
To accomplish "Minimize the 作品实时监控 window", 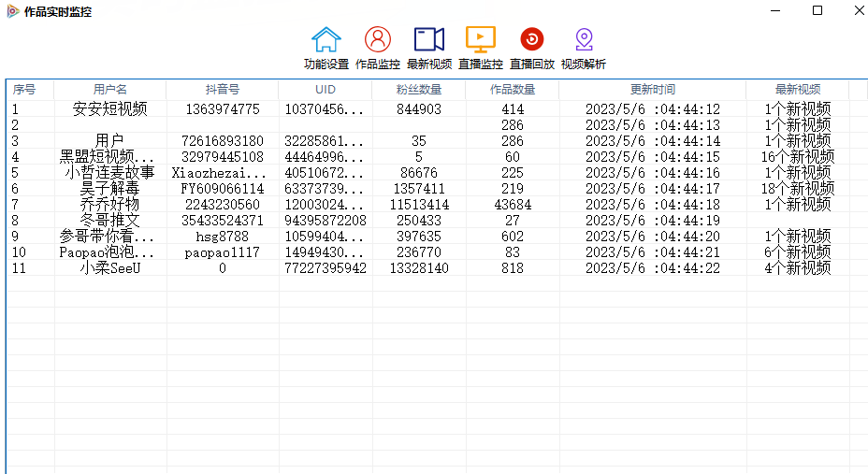I will point(775,10).
